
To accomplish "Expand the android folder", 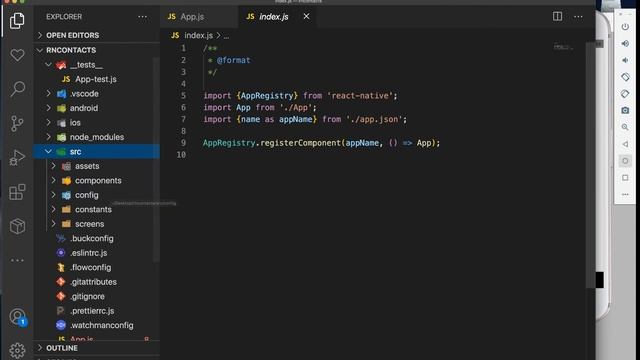I will pos(96,108).
